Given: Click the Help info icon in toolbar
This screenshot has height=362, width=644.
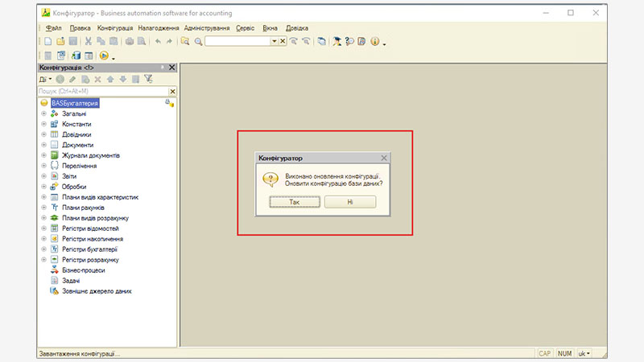Looking at the screenshot, I should pyautogui.click(x=374, y=41).
